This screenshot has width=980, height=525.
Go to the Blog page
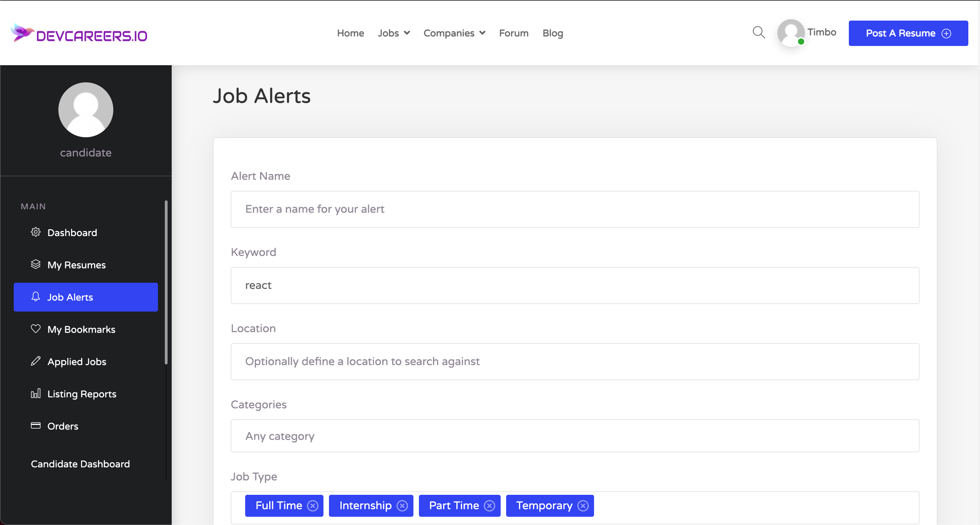[552, 33]
